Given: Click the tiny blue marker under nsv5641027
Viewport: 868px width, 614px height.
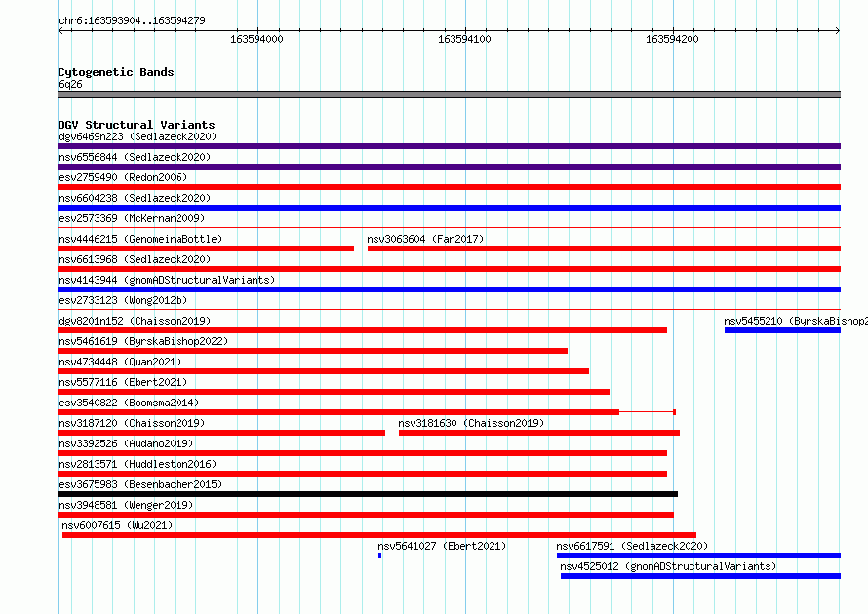Looking at the screenshot, I should coord(379,556).
